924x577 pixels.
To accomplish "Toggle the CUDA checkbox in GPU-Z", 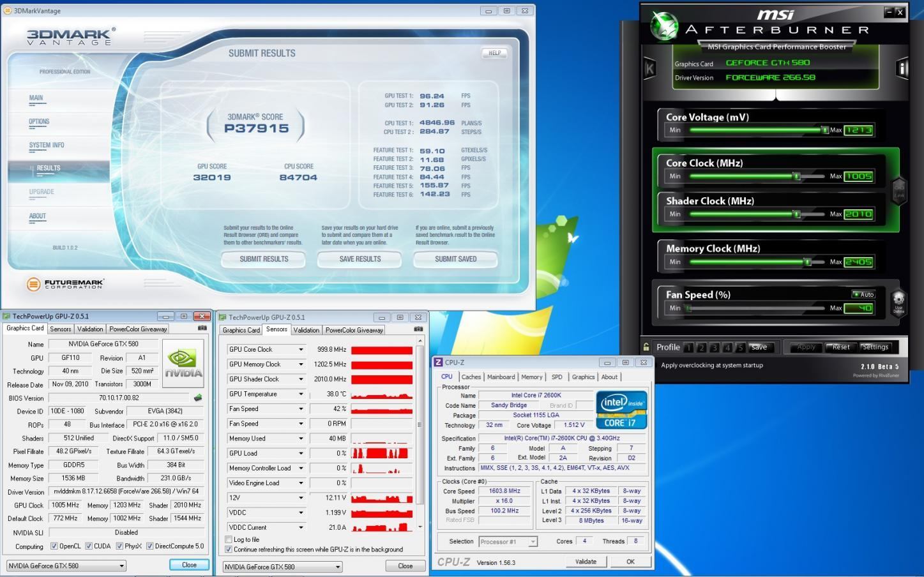I will click(x=87, y=546).
